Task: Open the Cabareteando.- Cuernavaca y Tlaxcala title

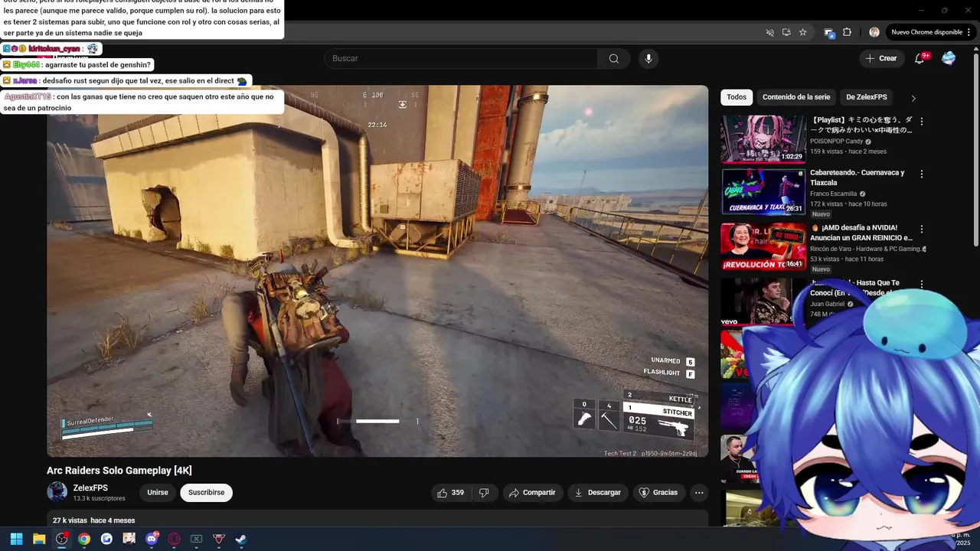Action: pyautogui.click(x=857, y=178)
